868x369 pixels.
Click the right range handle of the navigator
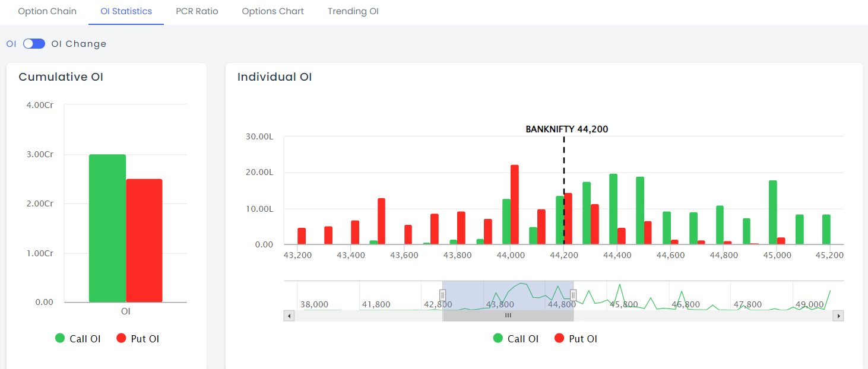574,295
